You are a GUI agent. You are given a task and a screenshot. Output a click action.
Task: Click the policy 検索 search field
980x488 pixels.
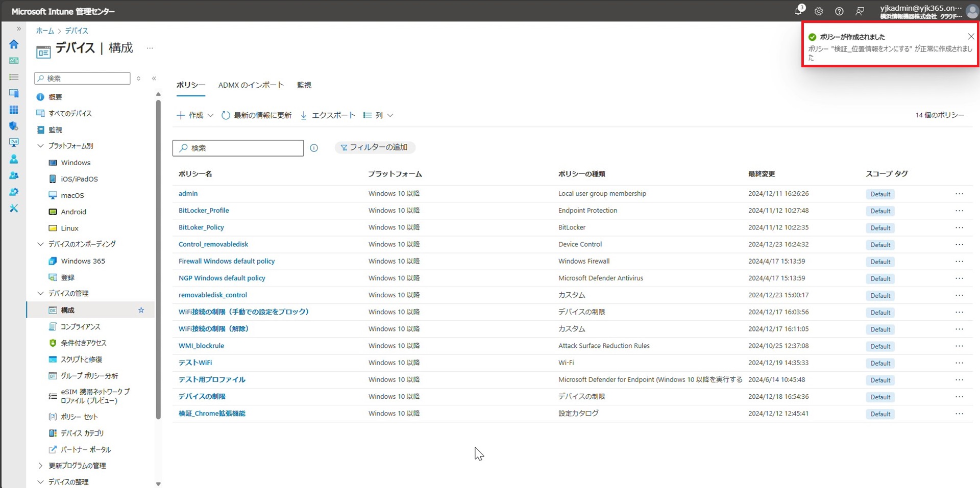pos(238,148)
